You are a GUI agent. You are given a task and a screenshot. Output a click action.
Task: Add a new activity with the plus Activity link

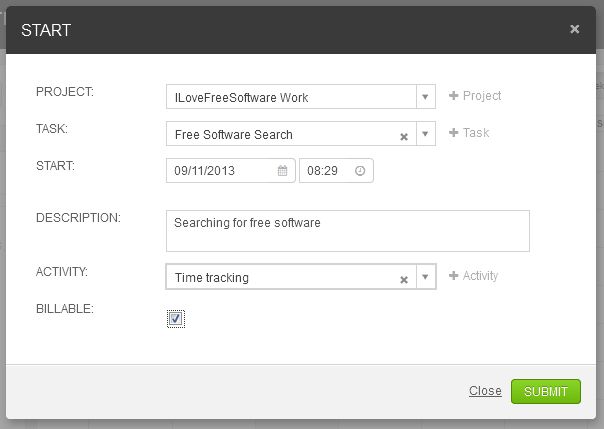pyautogui.click(x=474, y=276)
